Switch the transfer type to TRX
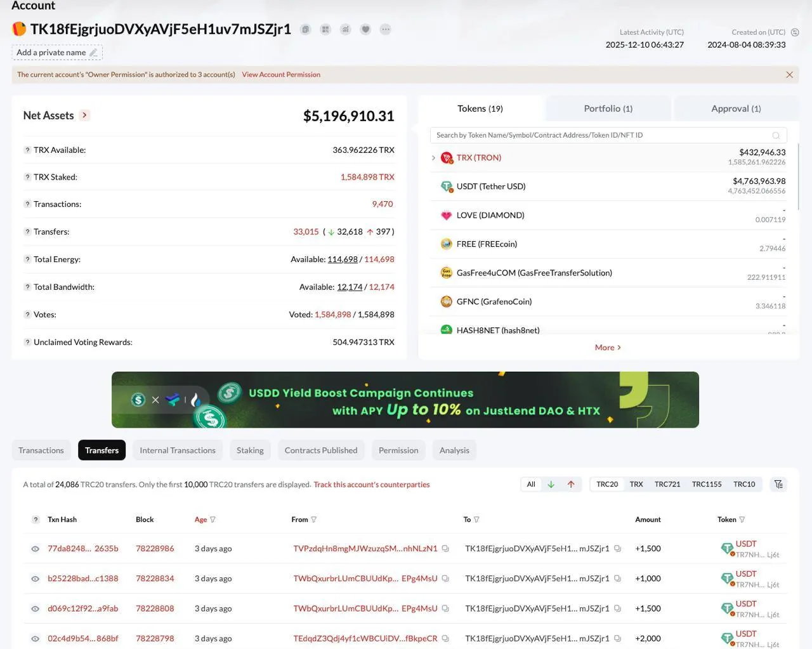812x649 pixels. click(636, 485)
